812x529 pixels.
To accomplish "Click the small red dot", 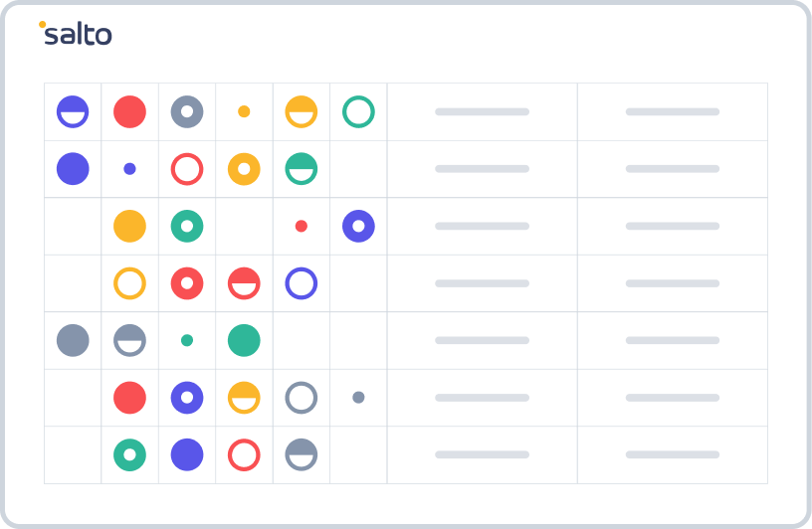I will point(302,226).
